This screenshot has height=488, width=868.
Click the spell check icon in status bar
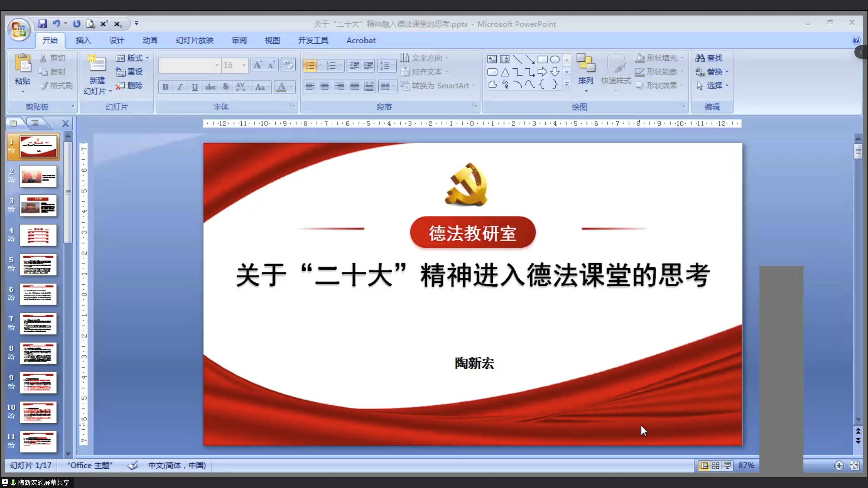click(x=133, y=465)
